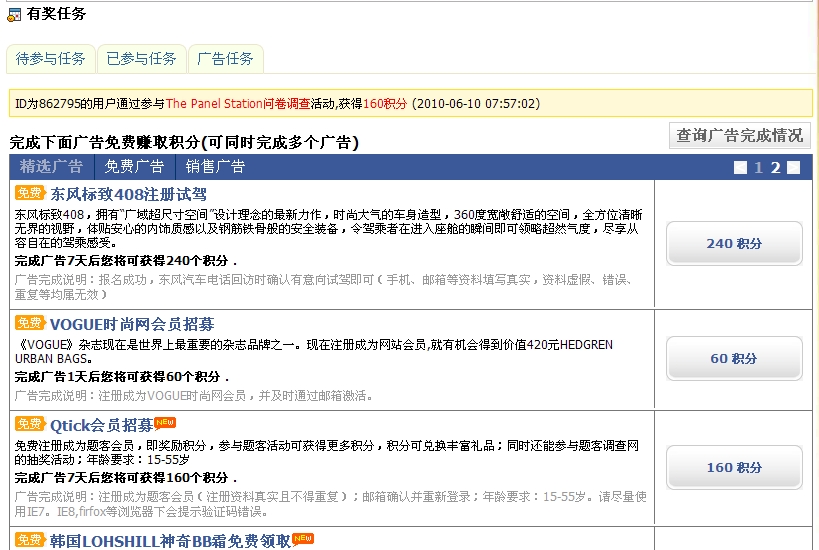Open 东风标致408注册试驾 ad title
Image resolution: width=819 pixels, height=550 pixels.
tap(128, 194)
